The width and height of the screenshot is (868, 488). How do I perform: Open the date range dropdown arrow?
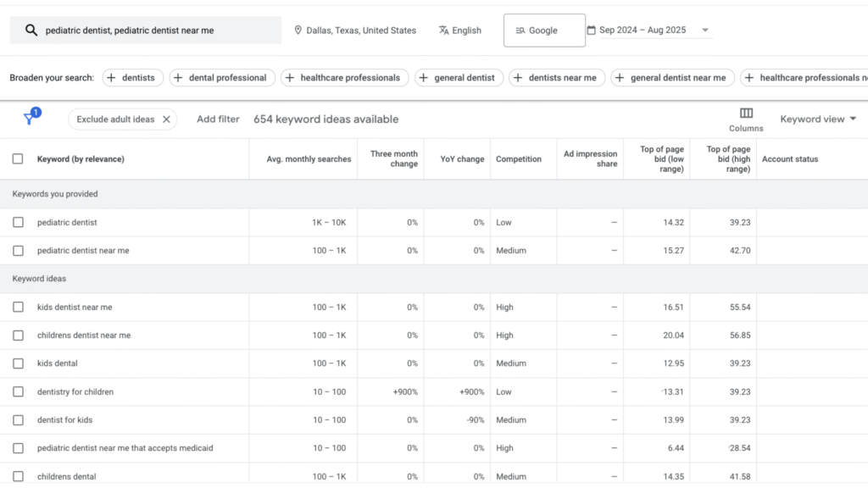(704, 30)
